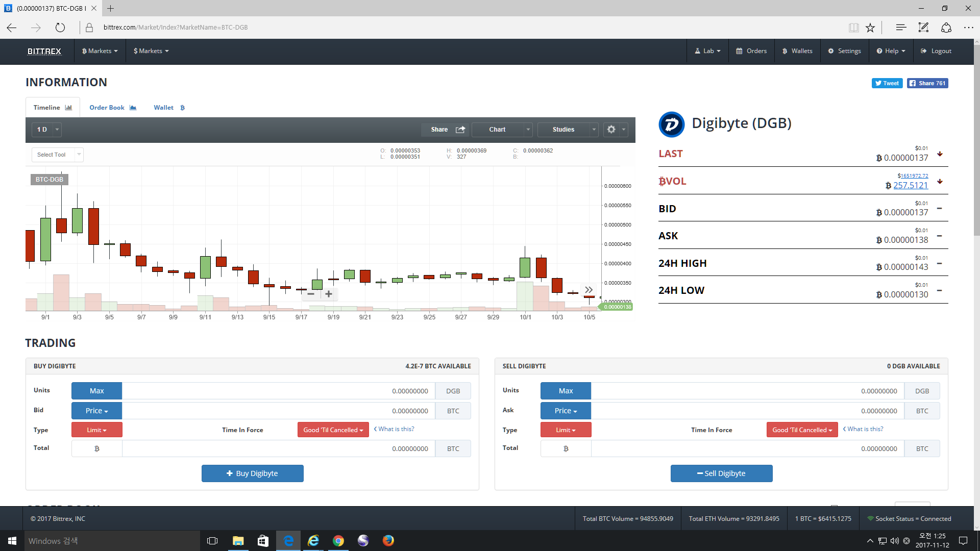
Task: Launch Firefox from taskbar
Action: [388, 541]
